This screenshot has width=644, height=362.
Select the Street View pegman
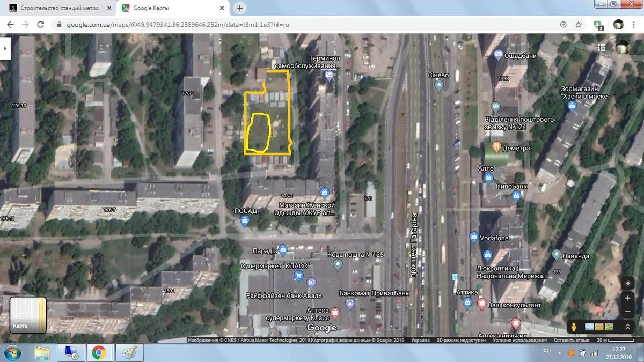point(574,327)
